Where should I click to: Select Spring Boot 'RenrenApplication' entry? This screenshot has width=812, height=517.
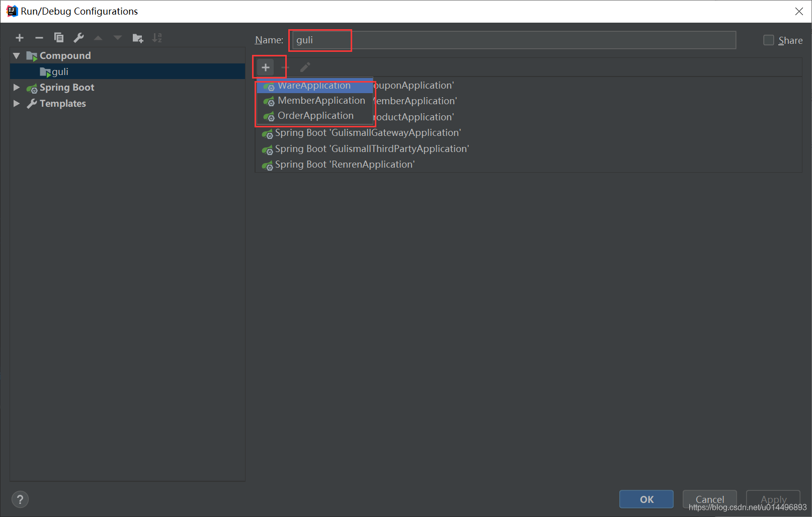coord(528,165)
